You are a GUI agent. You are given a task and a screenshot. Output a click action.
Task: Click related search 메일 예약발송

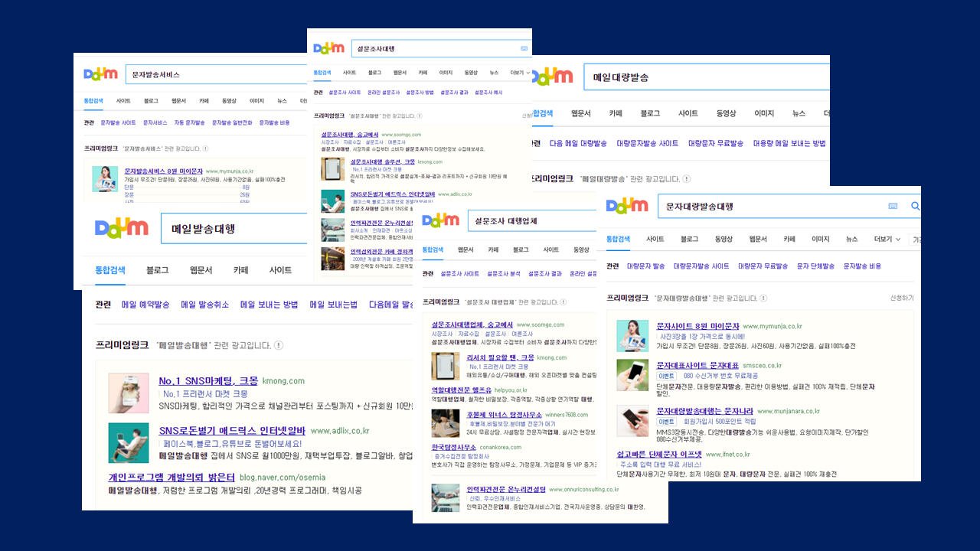pyautogui.click(x=145, y=305)
